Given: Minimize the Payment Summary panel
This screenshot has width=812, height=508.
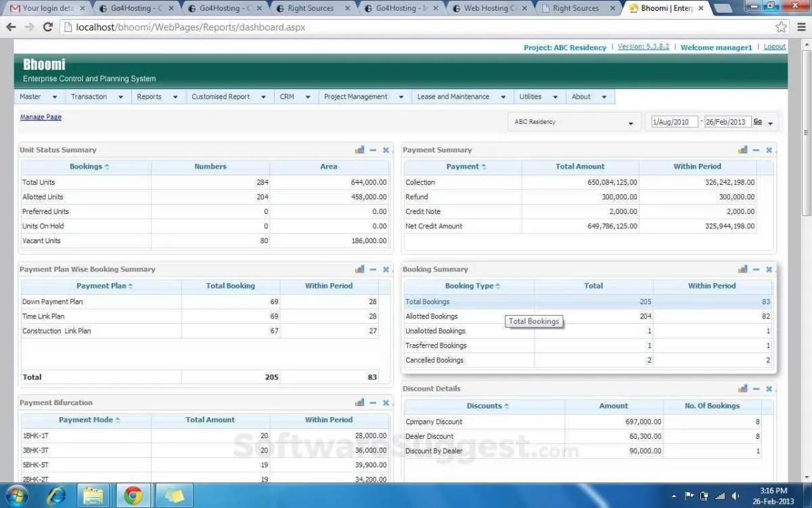Looking at the screenshot, I should [756, 150].
